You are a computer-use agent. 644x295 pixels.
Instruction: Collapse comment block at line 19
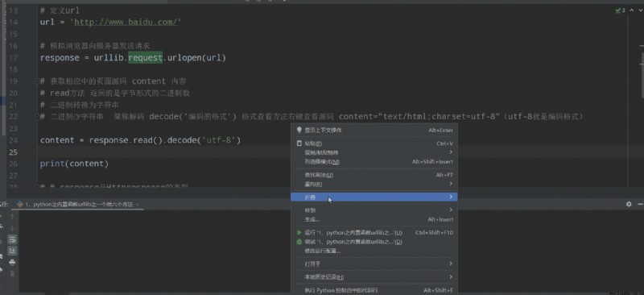point(37,81)
